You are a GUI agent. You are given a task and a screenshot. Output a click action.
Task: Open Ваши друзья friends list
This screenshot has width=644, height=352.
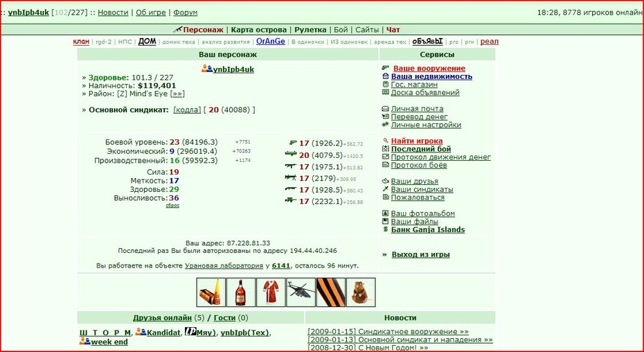(414, 181)
